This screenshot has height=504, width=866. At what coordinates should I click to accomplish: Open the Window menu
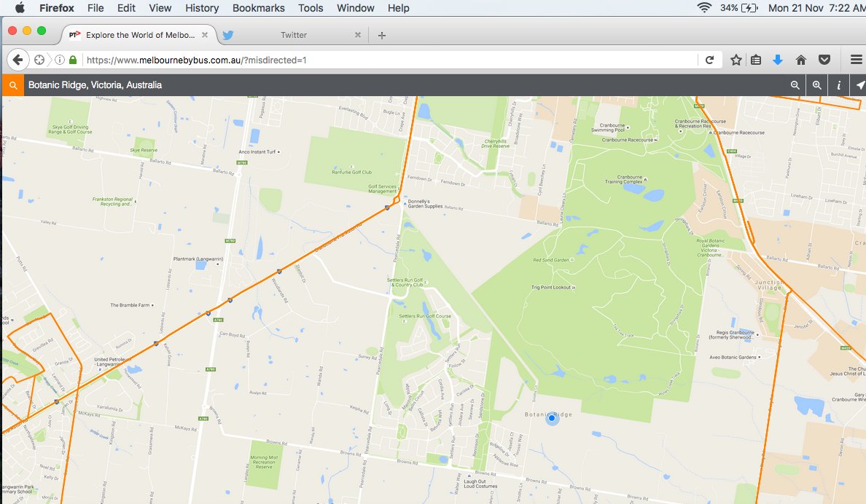click(x=355, y=8)
